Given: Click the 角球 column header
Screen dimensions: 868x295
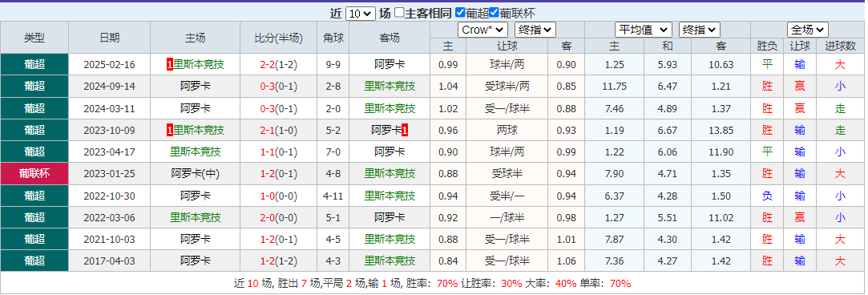Looking at the screenshot, I should pos(333,38).
